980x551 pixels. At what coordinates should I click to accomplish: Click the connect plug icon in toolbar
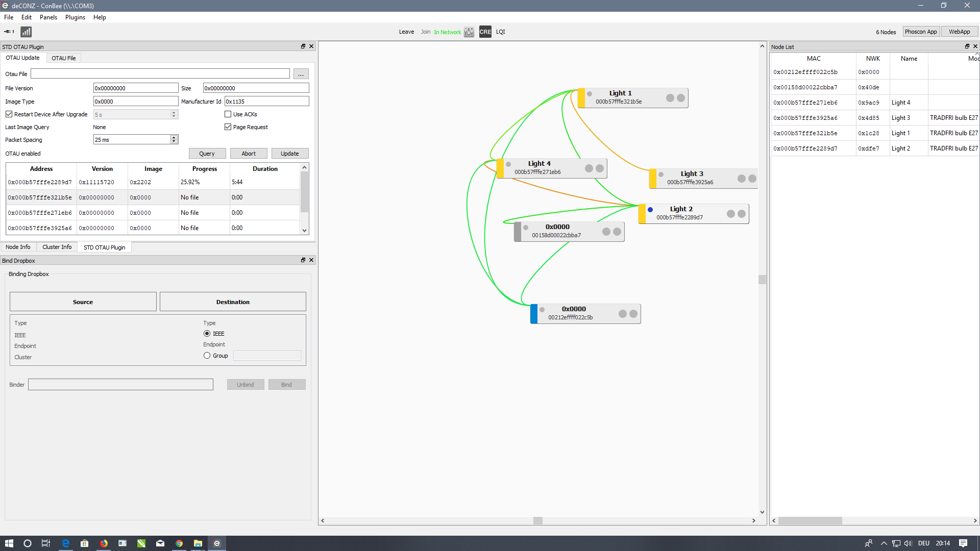[9, 32]
